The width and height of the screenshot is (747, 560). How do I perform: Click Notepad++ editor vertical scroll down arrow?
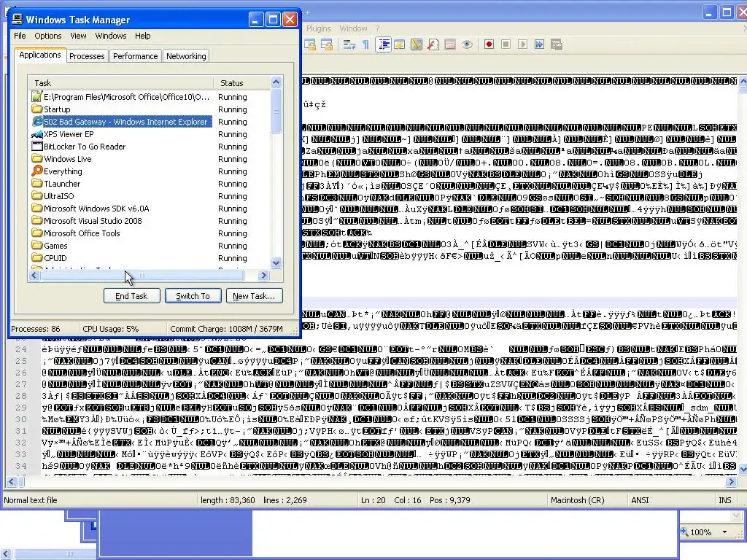pyautogui.click(x=743, y=469)
